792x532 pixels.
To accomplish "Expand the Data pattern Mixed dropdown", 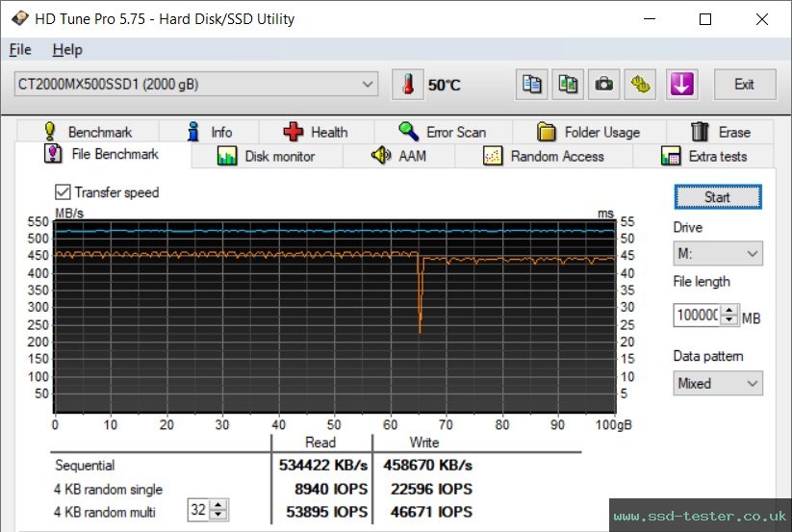I will coord(718,384).
